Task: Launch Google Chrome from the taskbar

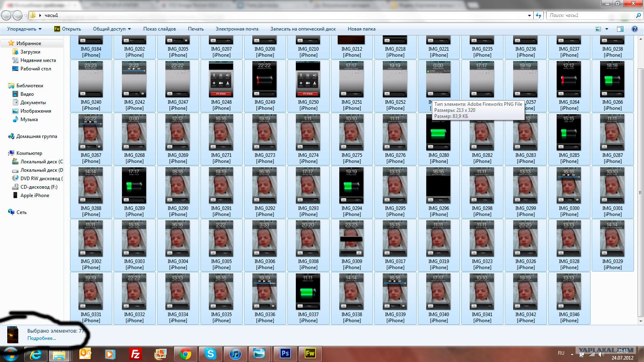Action: coord(185,354)
